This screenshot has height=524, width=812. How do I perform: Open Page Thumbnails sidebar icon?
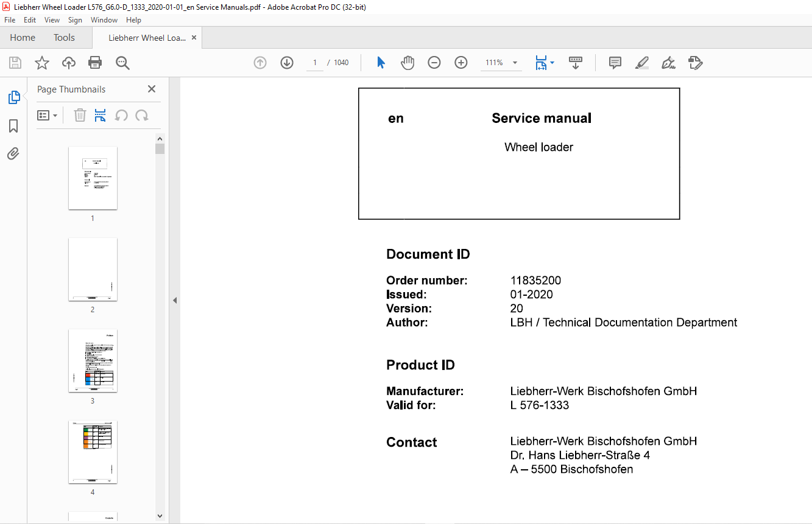(13, 97)
